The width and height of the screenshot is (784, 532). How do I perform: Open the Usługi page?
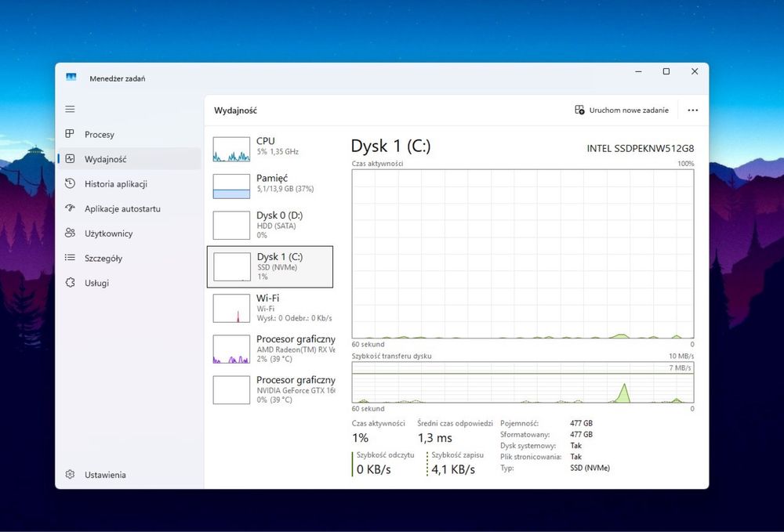tap(130, 283)
